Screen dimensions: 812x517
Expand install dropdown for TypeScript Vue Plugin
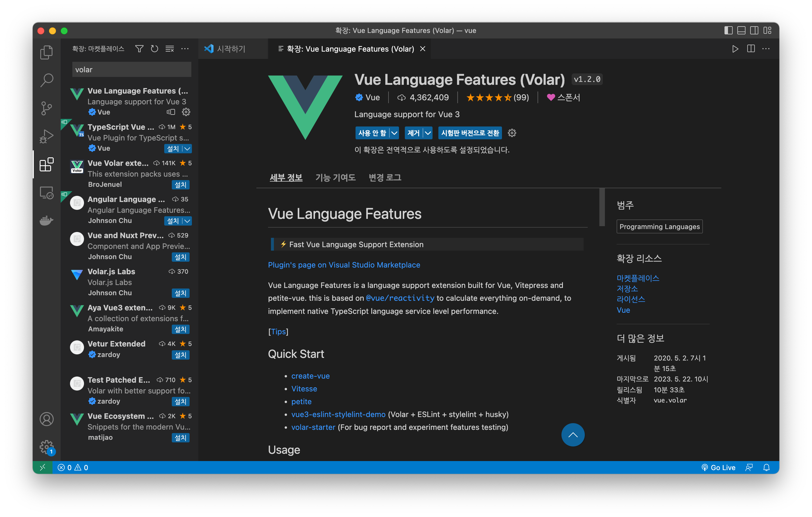[187, 149]
